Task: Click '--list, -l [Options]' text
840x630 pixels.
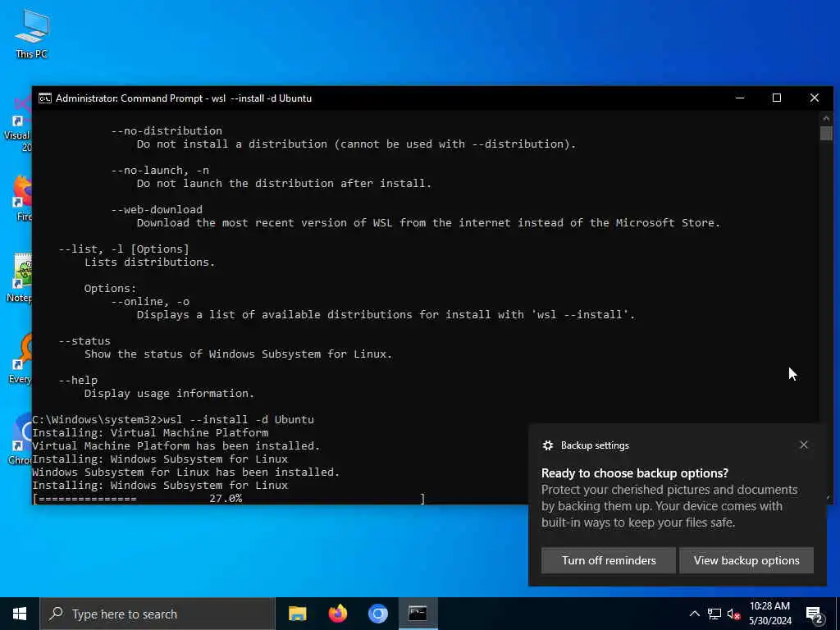Action: pos(124,249)
